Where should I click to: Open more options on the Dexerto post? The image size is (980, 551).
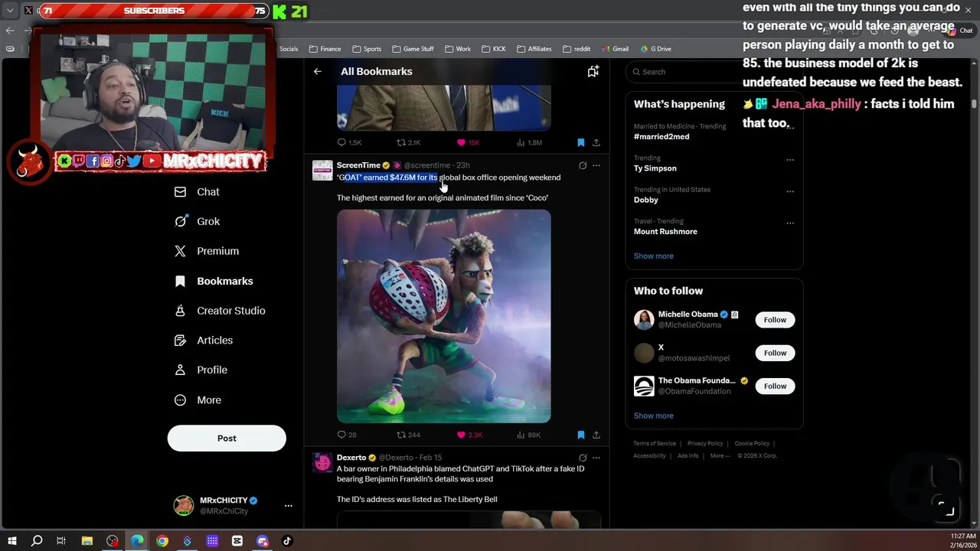[596, 458]
